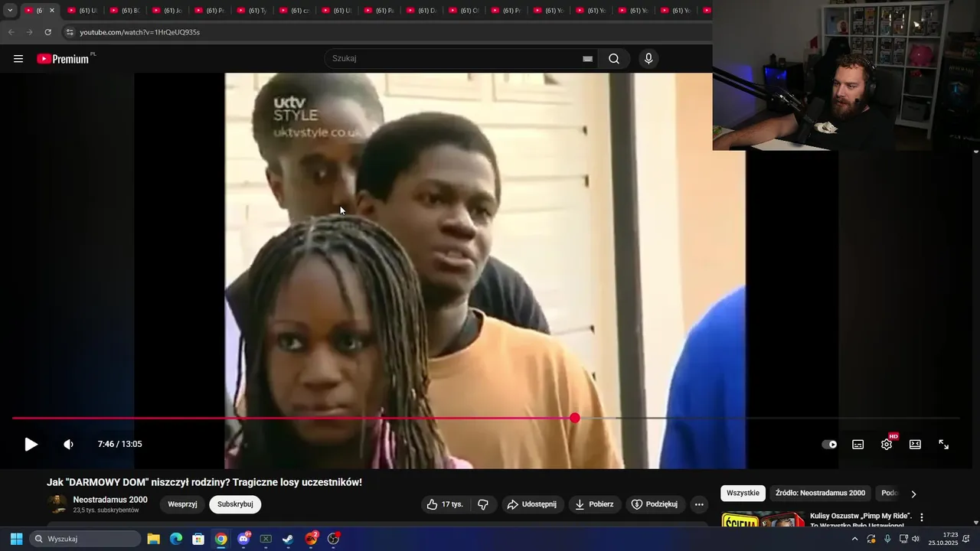Viewport: 980px width, 551px height.
Task: Open the Neostradamus 2000 channel avatar
Action: point(57,504)
